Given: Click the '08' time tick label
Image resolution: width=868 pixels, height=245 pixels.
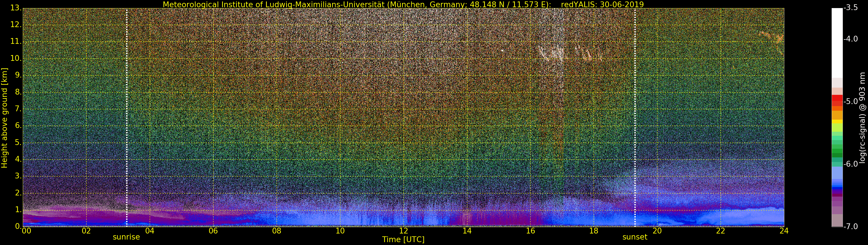Looking at the screenshot, I should pos(277,231).
